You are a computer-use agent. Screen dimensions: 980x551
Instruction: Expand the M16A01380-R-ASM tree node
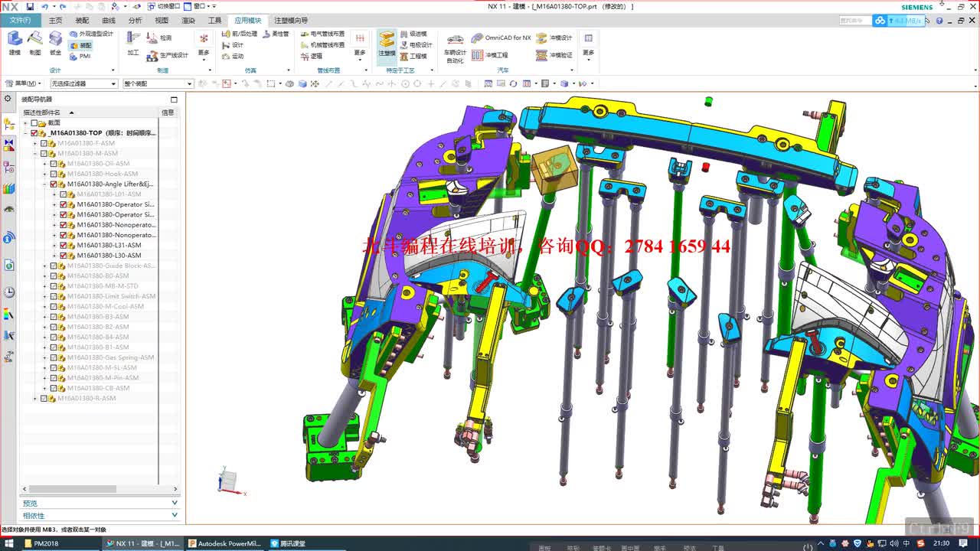(x=35, y=399)
